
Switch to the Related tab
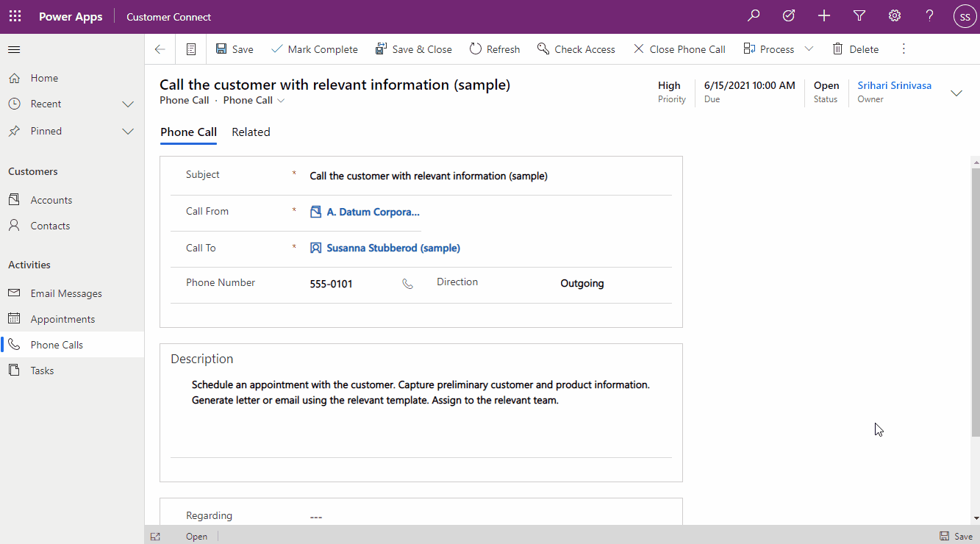click(x=251, y=132)
